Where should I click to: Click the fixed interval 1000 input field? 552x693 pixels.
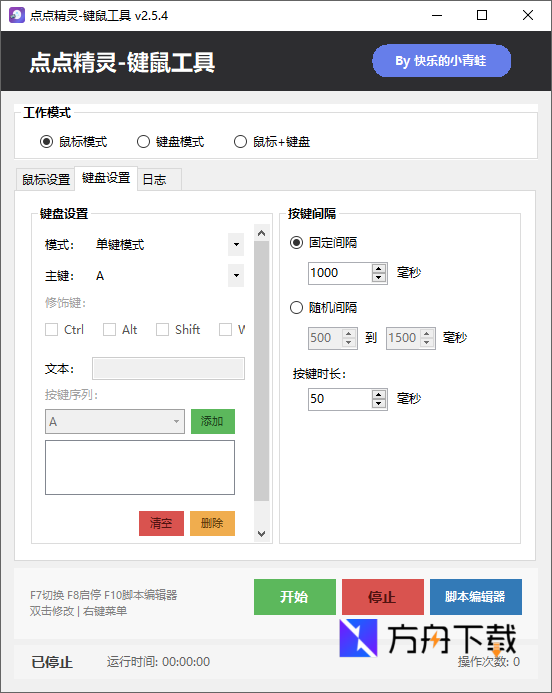pos(340,273)
